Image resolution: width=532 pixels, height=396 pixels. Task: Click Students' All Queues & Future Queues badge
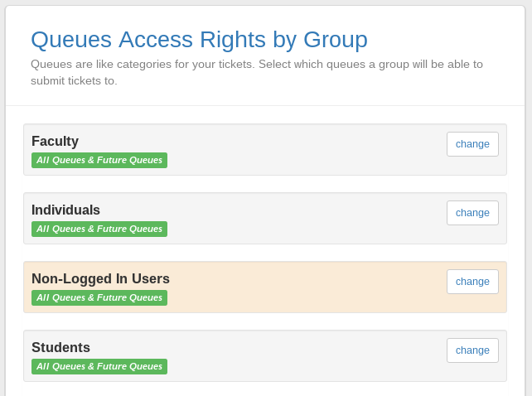pyautogui.click(x=99, y=367)
